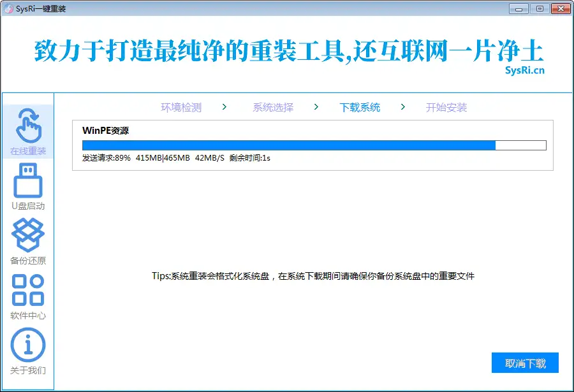
Task: Close the SysRi window
Action: 561,9
